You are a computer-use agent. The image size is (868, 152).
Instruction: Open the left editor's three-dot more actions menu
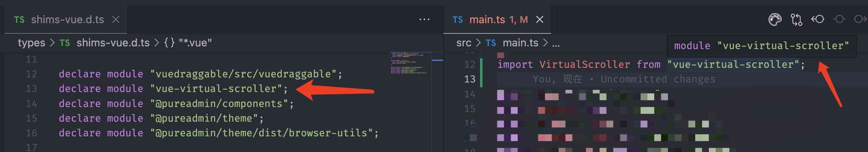coord(424,20)
